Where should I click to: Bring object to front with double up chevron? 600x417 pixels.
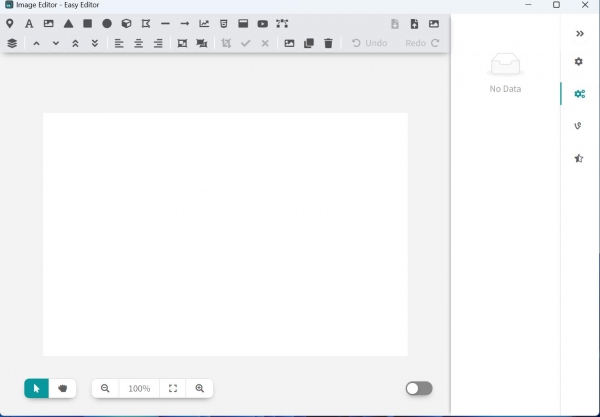pyautogui.click(x=75, y=43)
